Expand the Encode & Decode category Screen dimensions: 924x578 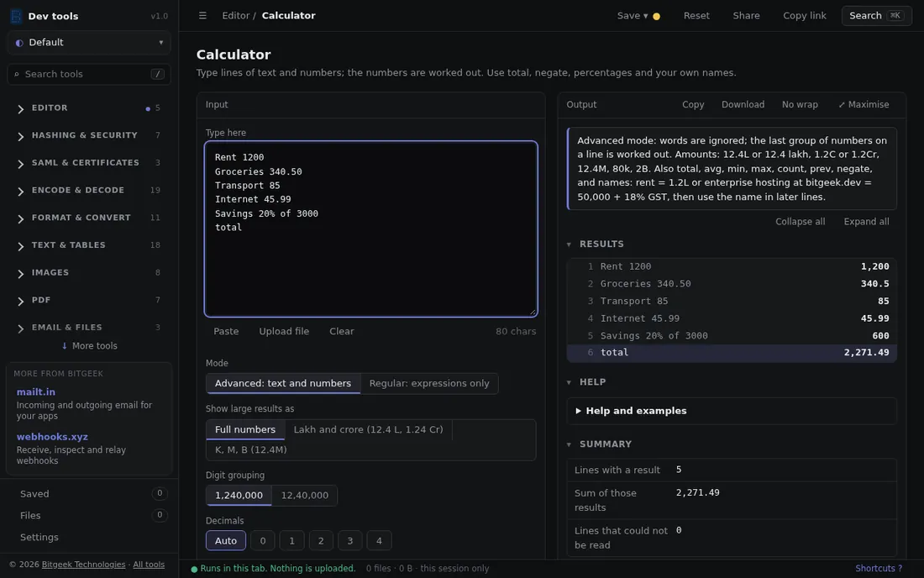pyautogui.click(x=88, y=191)
